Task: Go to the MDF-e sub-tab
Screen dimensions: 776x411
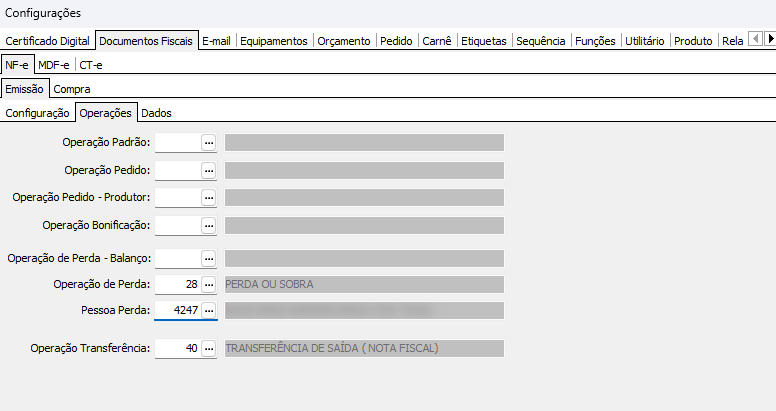Action: (55, 65)
